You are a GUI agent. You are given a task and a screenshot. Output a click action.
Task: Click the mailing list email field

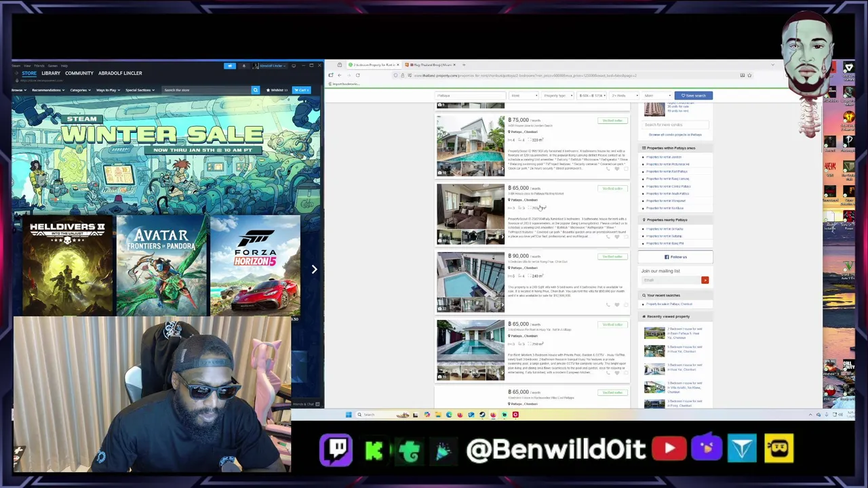pos(671,280)
